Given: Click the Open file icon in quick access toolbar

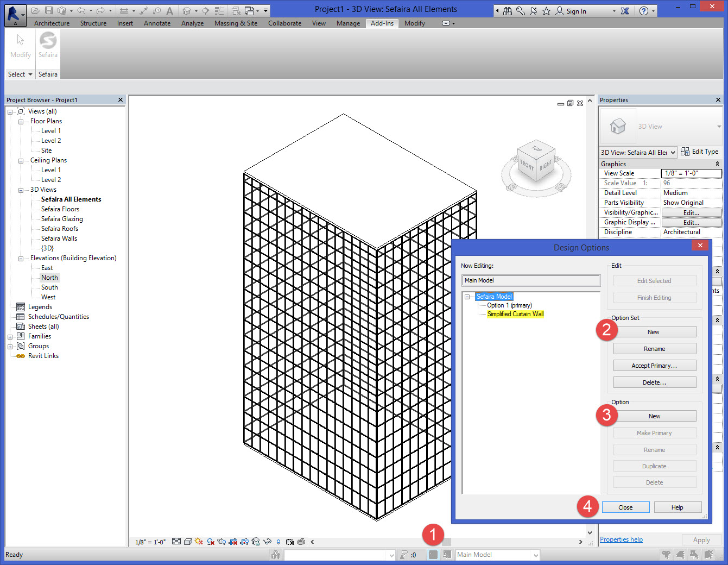Looking at the screenshot, I should tap(35, 10).
